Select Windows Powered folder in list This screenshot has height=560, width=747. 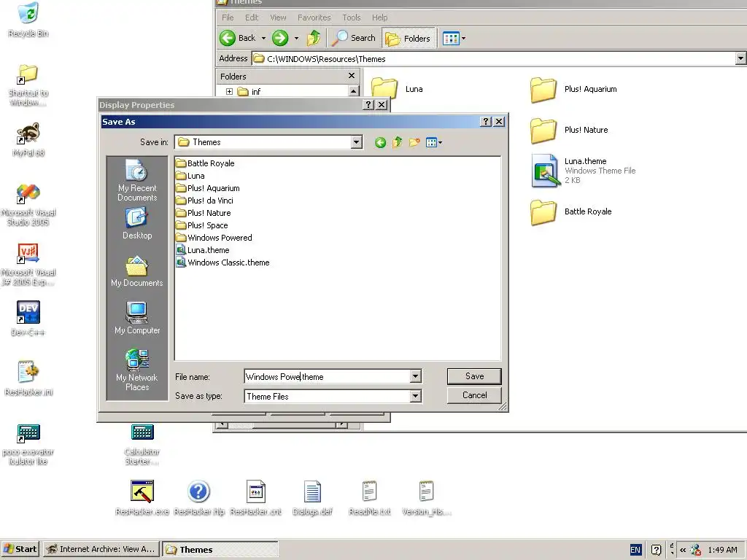point(214,238)
